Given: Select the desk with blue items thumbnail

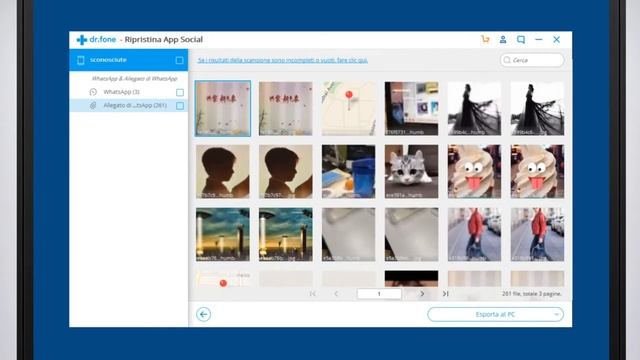Looking at the screenshot, I should click(x=349, y=171).
